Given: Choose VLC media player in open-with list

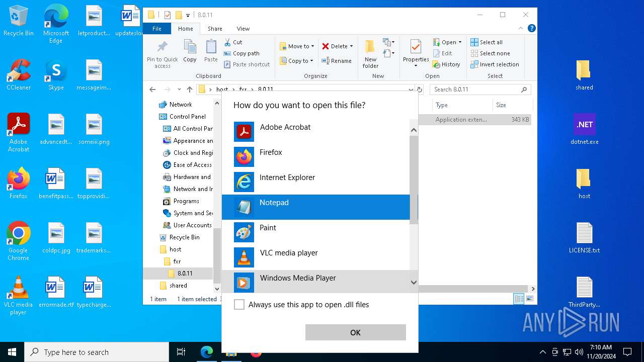Looking at the screenshot, I should click(316, 257).
